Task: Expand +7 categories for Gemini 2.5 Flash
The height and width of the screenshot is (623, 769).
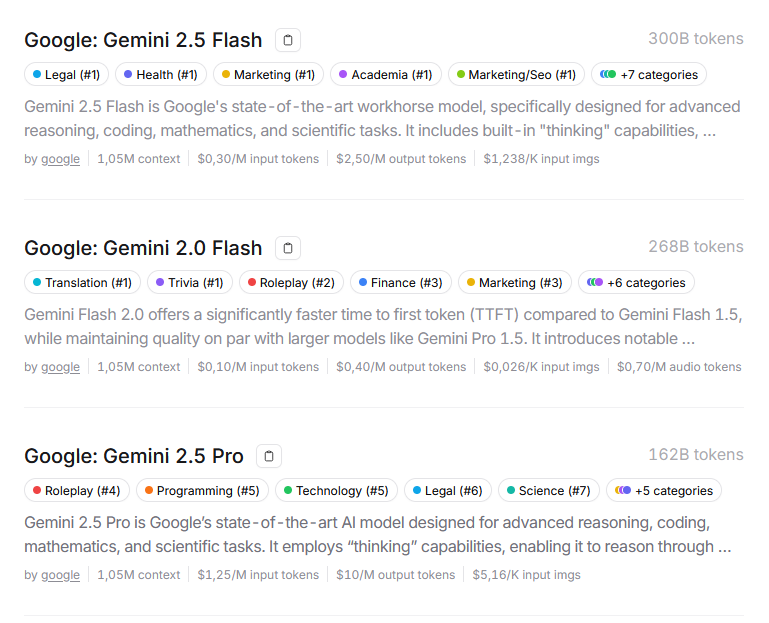Action: point(649,74)
